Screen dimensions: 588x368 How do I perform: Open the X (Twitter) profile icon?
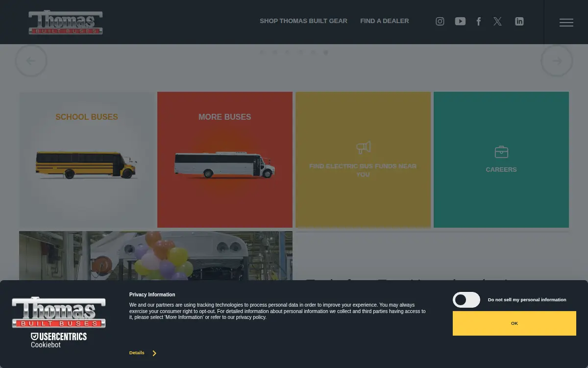tap(498, 21)
